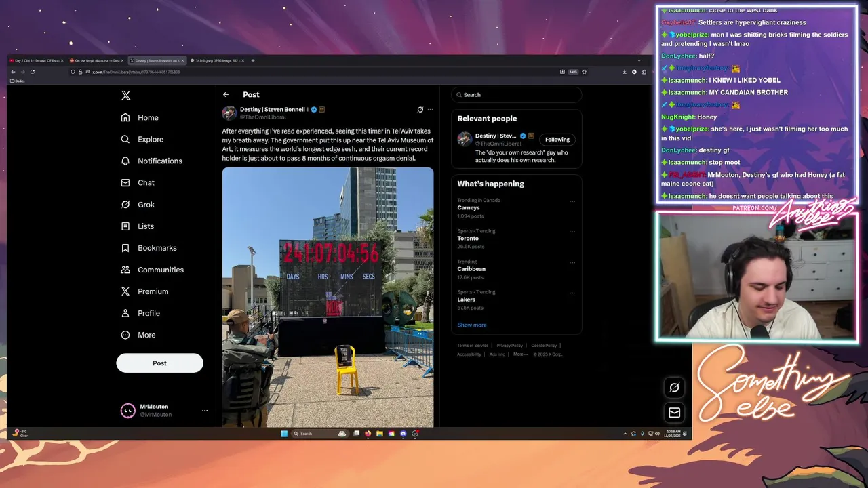868x488 pixels.
Task: Click the envelope overlay icon beside webcam
Action: [x=674, y=413]
